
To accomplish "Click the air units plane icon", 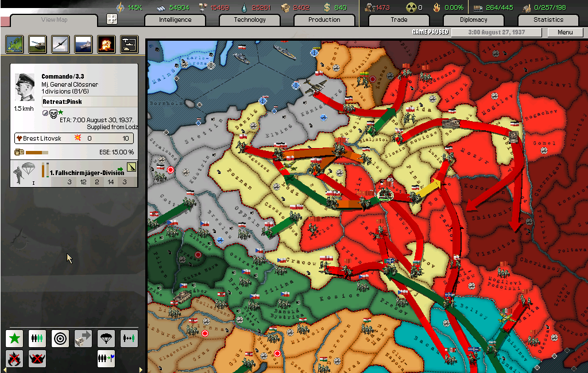I will tap(60, 44).
